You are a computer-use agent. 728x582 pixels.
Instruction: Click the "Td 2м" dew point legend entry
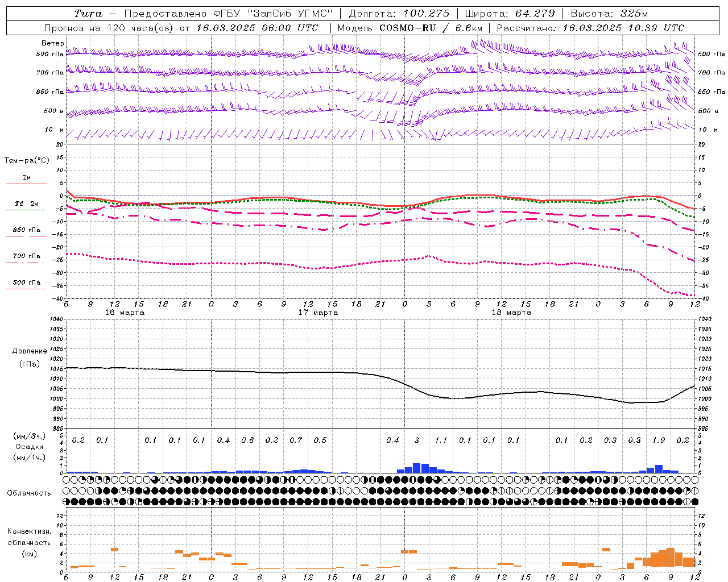pos(27,203)
